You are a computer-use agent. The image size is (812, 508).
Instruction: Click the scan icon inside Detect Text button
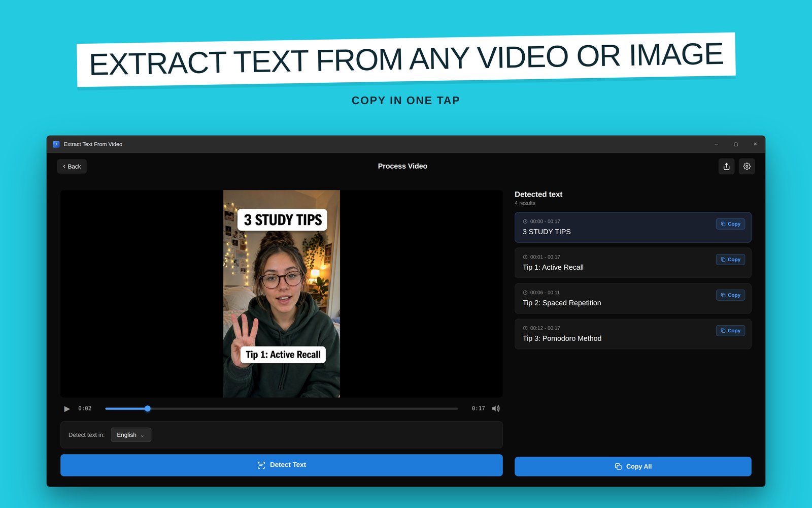(261, 465)
